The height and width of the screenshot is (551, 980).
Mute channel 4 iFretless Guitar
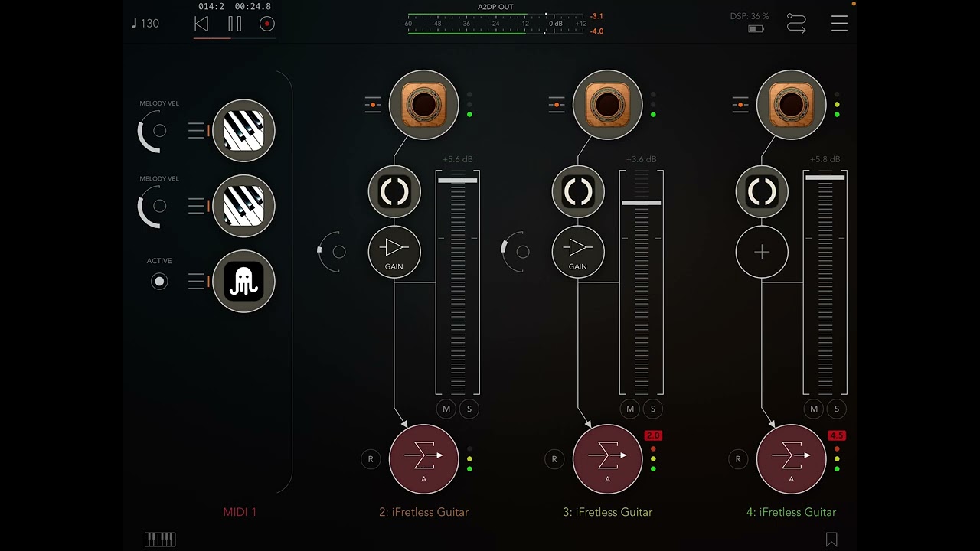(814, 409)
